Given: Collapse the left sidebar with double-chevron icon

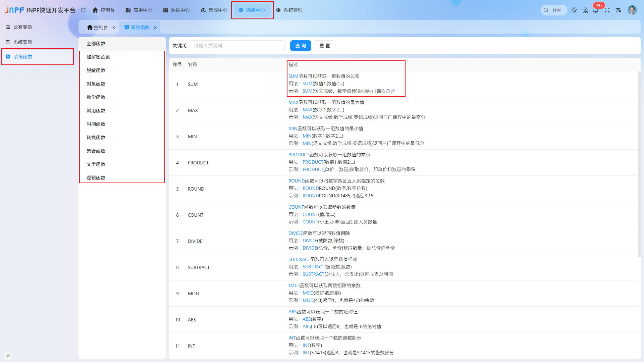Looking at the screenshot, I should pos(8,355).
